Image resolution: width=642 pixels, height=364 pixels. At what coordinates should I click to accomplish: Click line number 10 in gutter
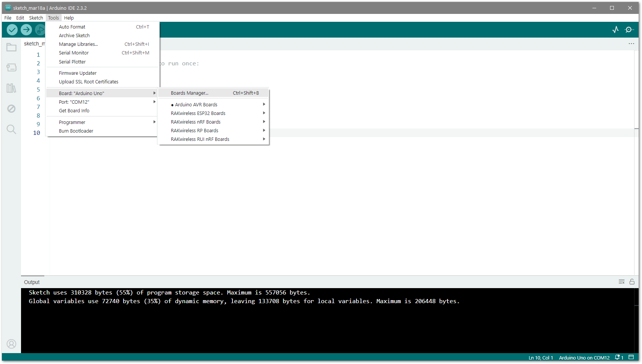pyautogui.click(x=36, y=133)
